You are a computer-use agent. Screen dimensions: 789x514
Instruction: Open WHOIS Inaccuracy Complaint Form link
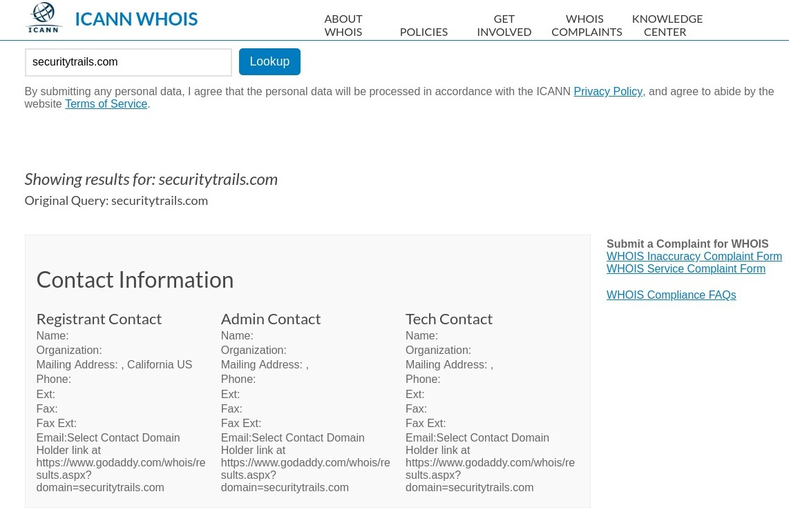(694, 256)
